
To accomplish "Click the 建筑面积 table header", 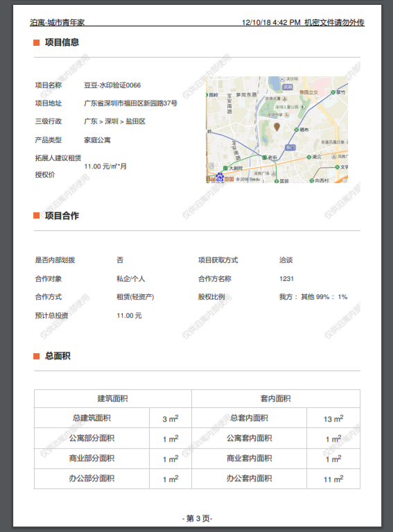I will tap(112, 399).
